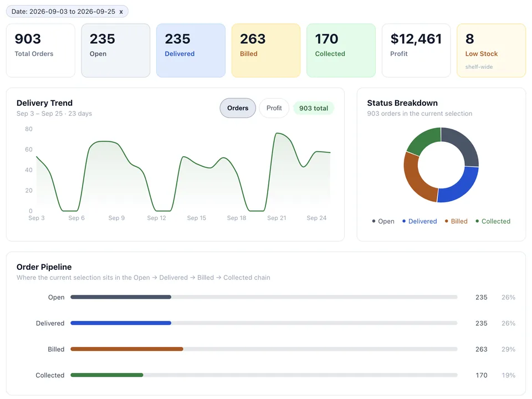Click the Order Pipeline heading
The width and height of the screenshot is (532, 399).
pyautogui.click(x=44, y=267)
